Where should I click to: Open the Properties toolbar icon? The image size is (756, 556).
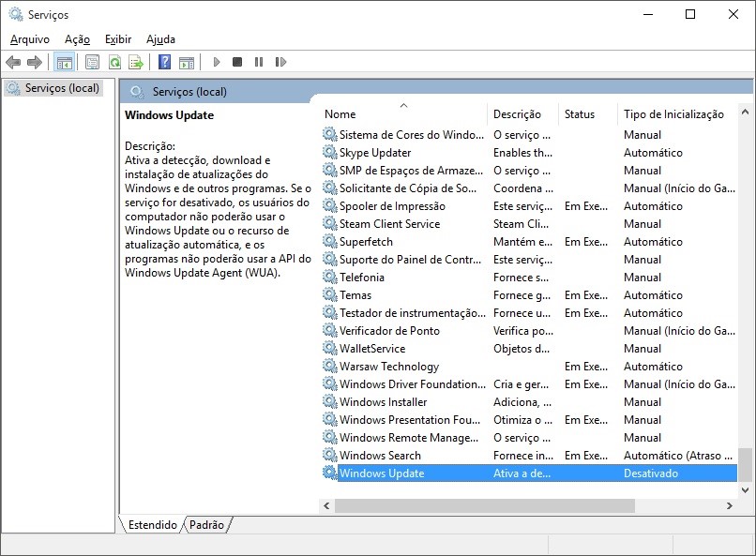pyautogui.click(x=92, y=63)
